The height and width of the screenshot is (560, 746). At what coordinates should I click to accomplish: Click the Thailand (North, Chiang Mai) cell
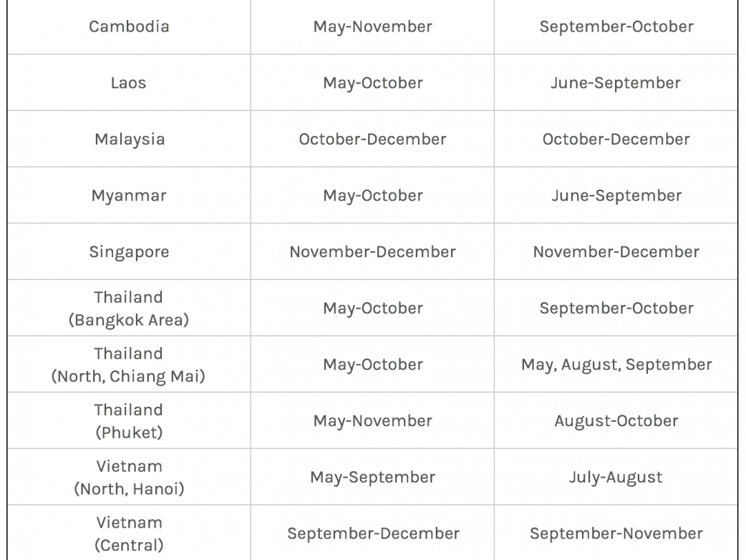[x=129, y=365]
